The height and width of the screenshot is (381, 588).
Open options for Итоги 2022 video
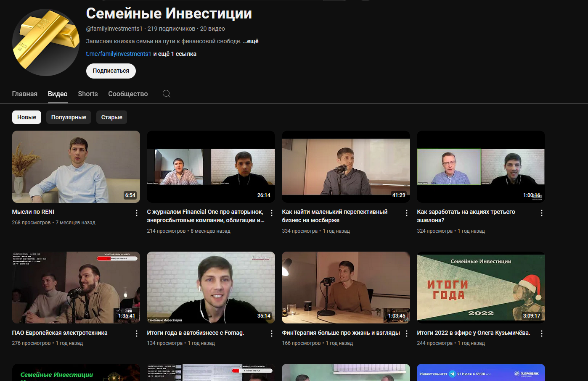pyautogui.click(x=542, y=334)
